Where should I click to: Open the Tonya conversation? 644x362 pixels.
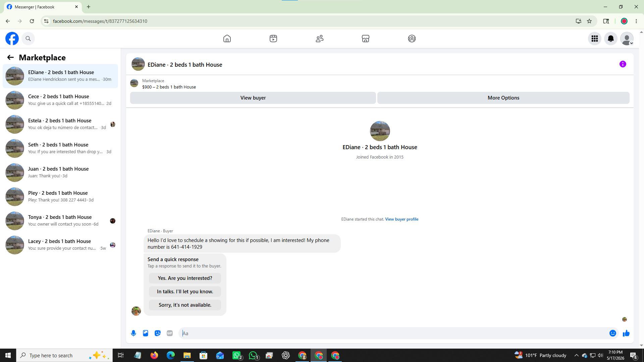pos(60,221)
